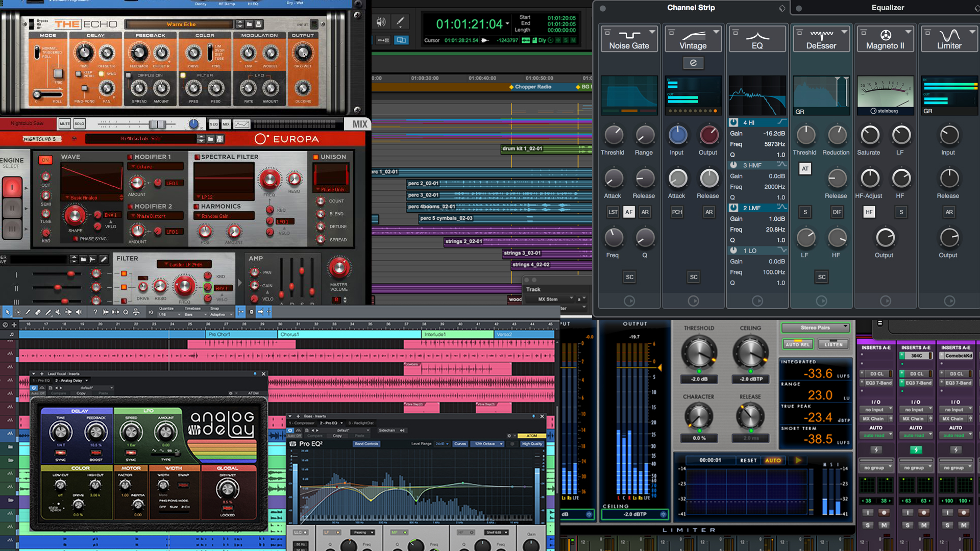Click the DeEsser module icon
Image resolution: width=980 pixels, height=551 pixels.
coord(821,39)
